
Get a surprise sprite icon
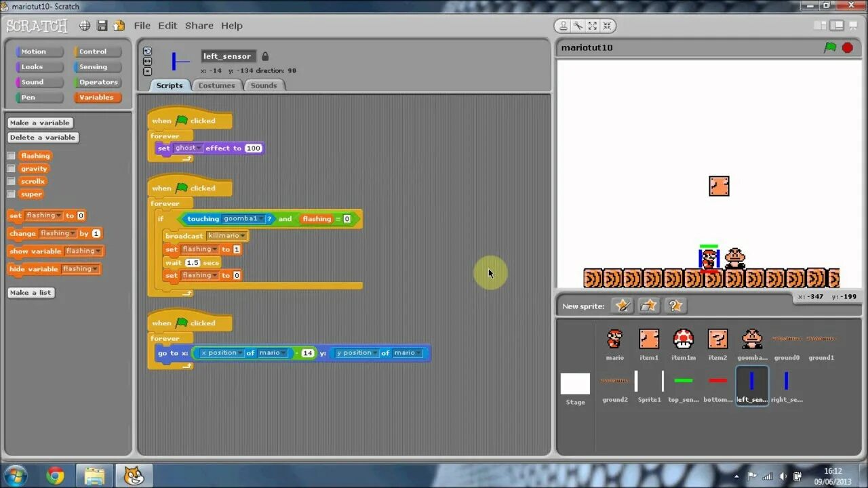coord(675,306)
